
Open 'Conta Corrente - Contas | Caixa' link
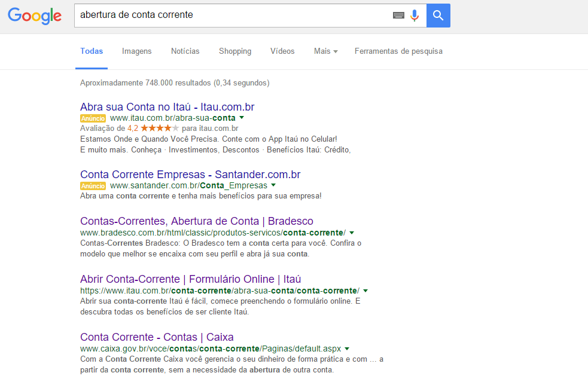(x=157, y=337)
